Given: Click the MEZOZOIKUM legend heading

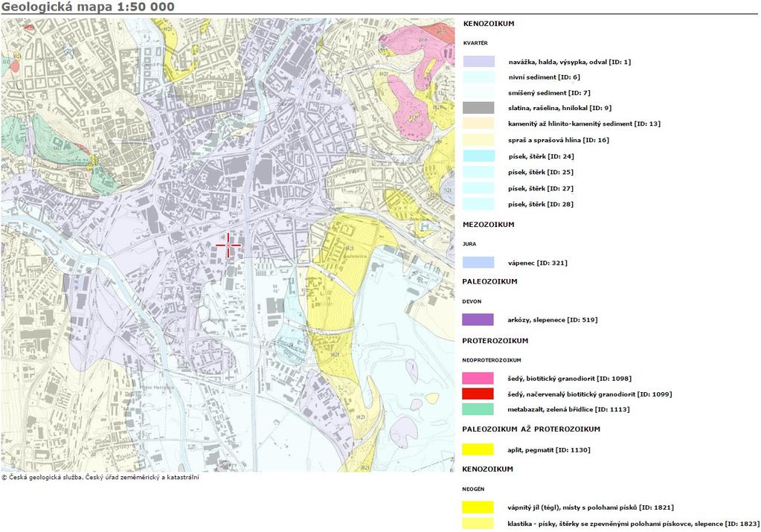Looking at the screenshot, I should 488,224.
